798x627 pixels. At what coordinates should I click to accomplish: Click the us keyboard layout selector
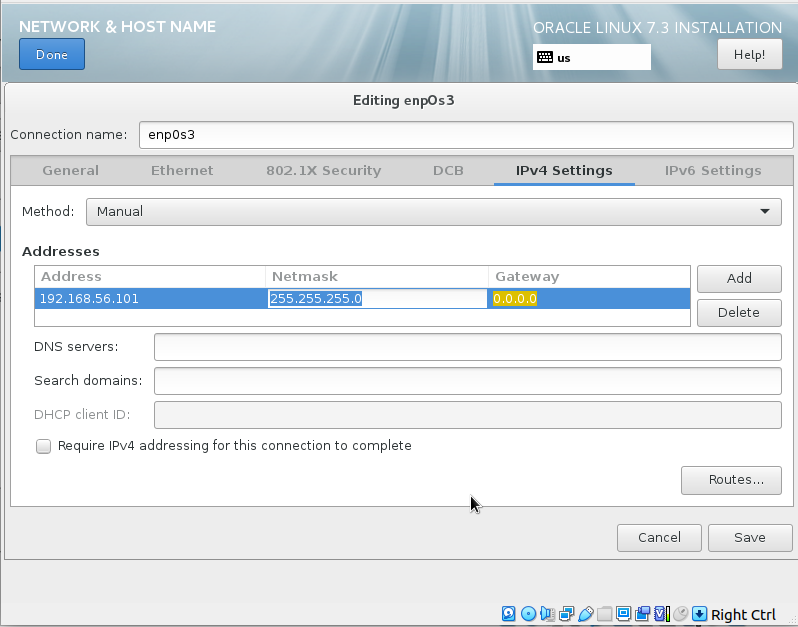(x=592, y=57)
